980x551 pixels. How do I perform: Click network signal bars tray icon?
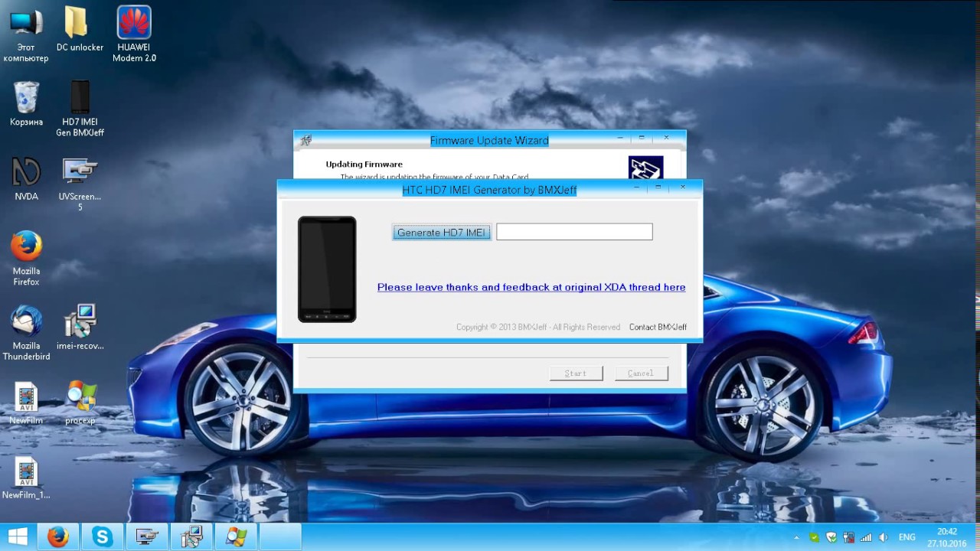pos(867,538)
